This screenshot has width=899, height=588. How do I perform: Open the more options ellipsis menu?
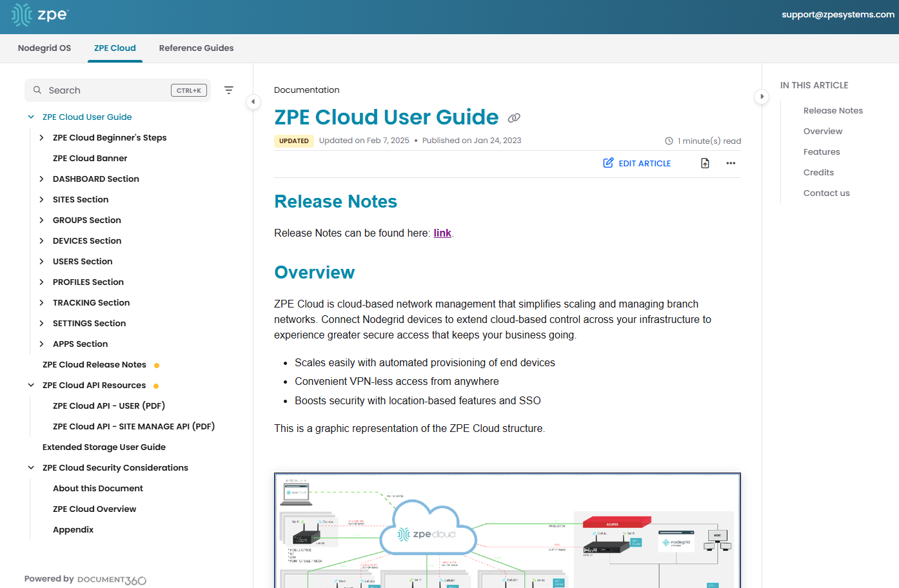pyautogui.click(x=731, y=163)
